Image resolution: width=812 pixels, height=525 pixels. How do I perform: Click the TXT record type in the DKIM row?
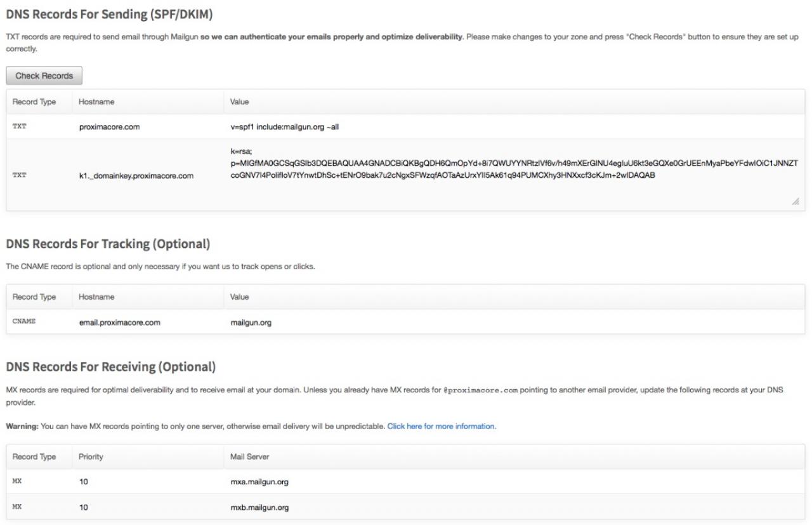pos(20,175)
